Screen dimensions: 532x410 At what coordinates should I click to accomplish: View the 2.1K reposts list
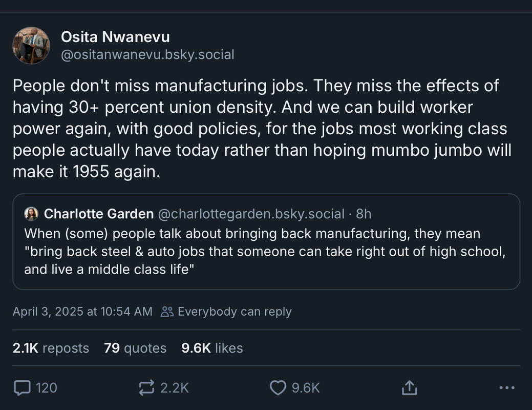coord(51,348)
